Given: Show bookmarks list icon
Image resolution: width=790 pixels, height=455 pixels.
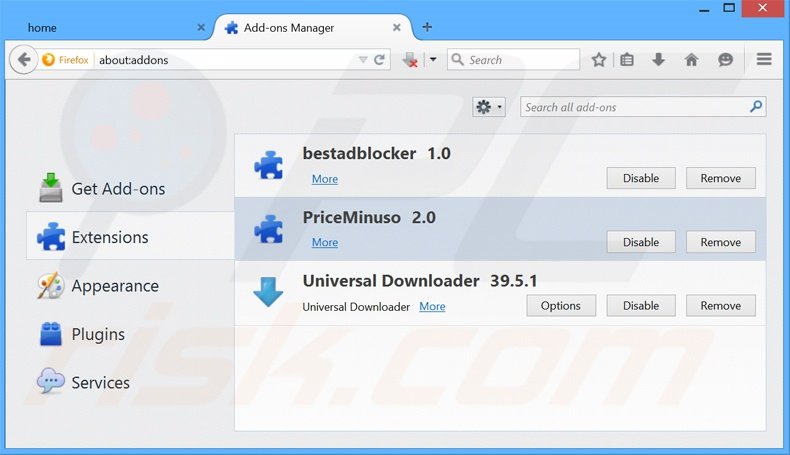Looking at the screenshot, I should (x=627, y=59).
